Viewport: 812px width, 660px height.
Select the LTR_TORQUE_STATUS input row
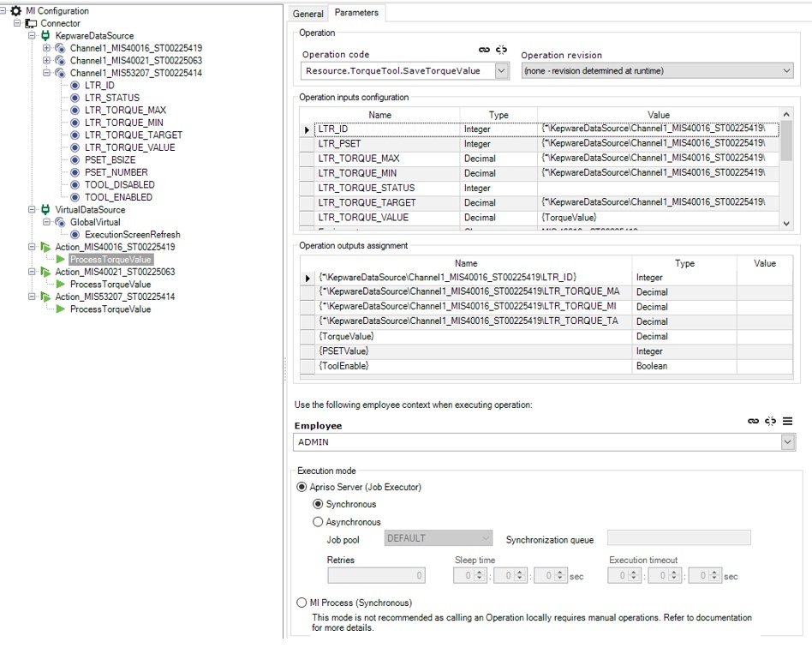pyautogui.click(x=540, y=188)
